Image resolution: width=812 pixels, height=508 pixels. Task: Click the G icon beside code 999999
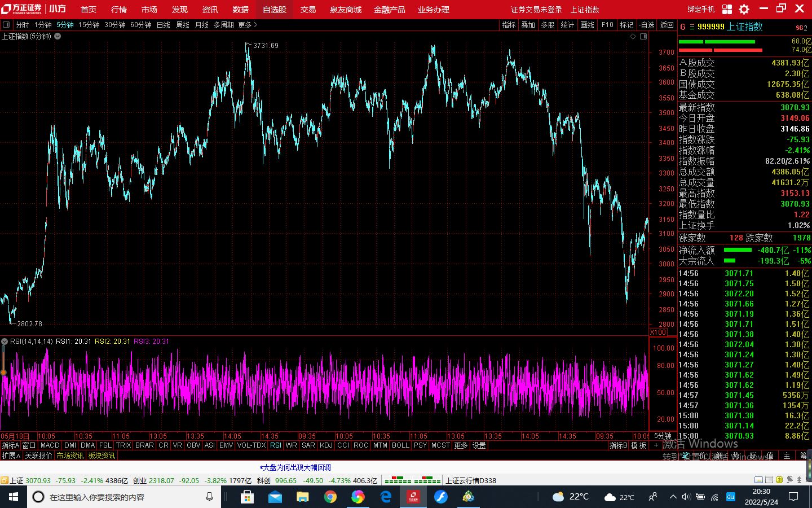pos(683,27)
